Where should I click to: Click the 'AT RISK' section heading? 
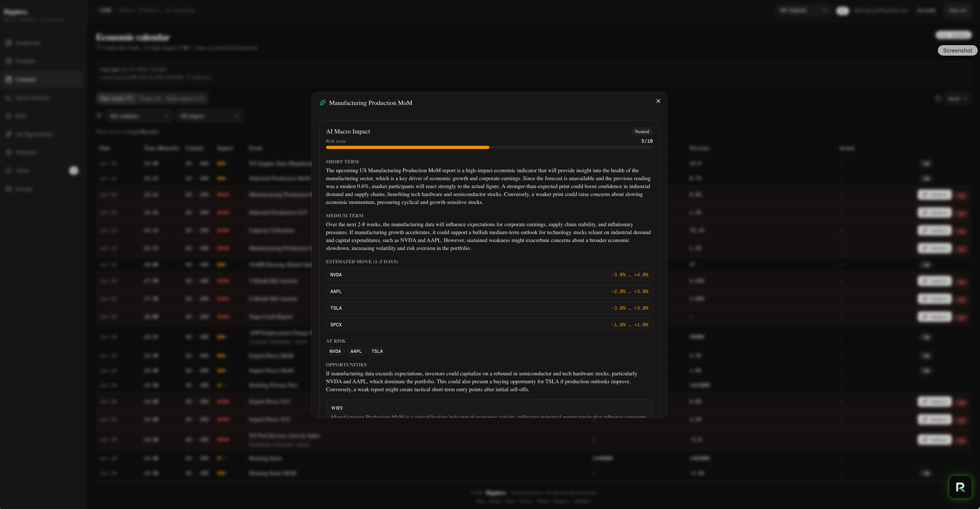click(336, 341)
